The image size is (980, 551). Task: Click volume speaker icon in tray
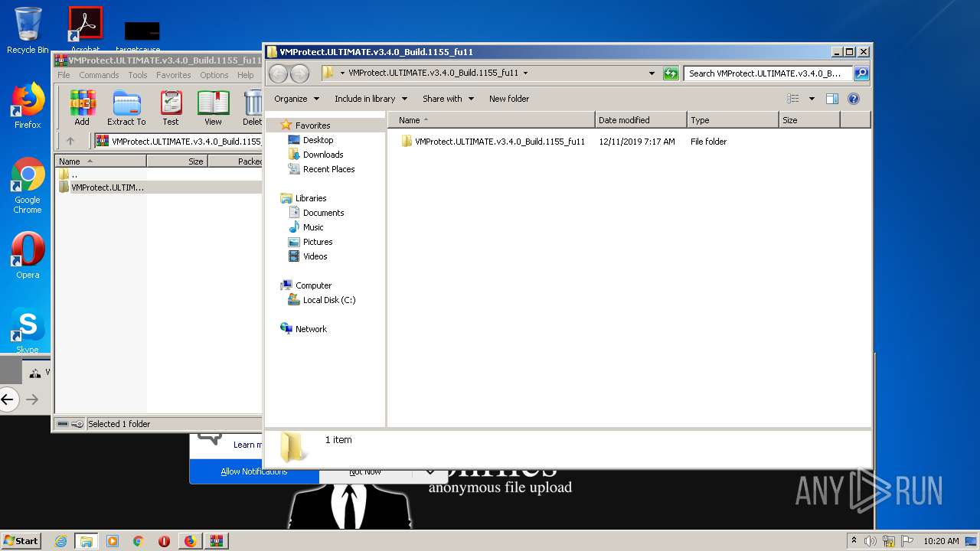pos(871,541)
